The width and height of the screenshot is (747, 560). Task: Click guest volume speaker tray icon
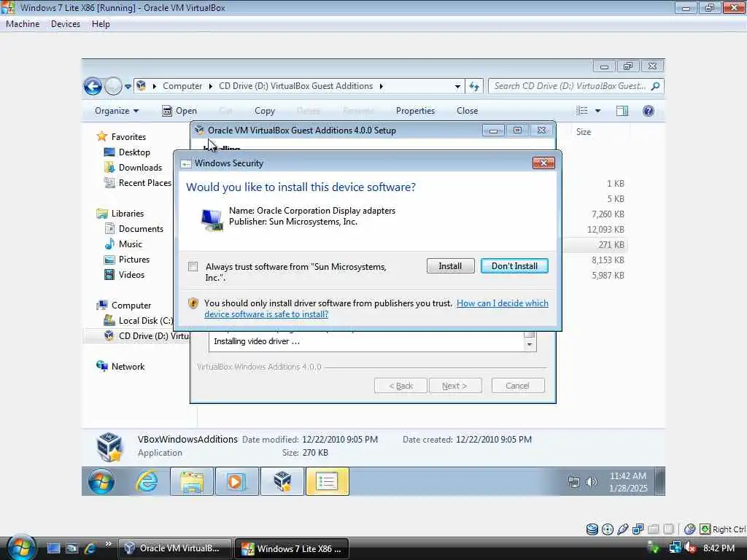(x=591, y=482)
